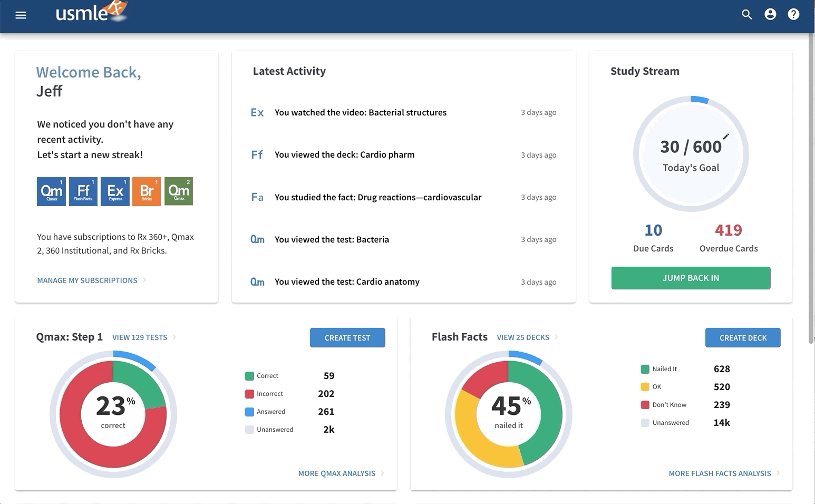The height and width of the screenshot is (504, 815).
Task: Click the green Nailed It legend swatch
Action: (x=645, y=369)
